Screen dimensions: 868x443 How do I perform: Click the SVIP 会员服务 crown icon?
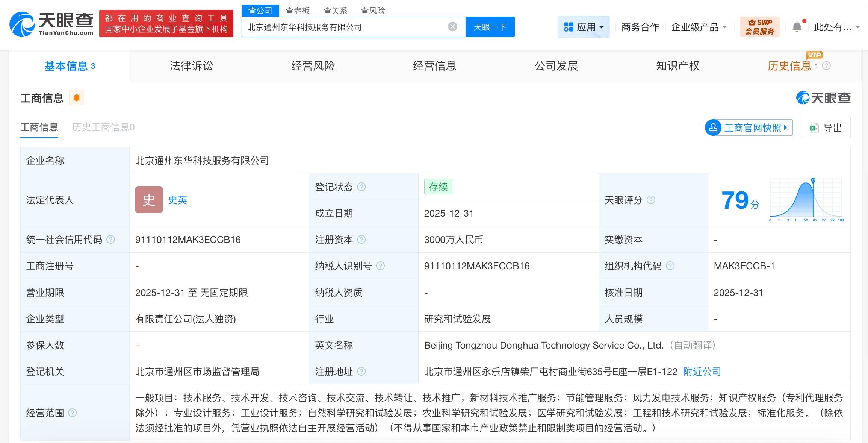click(752, 23)
